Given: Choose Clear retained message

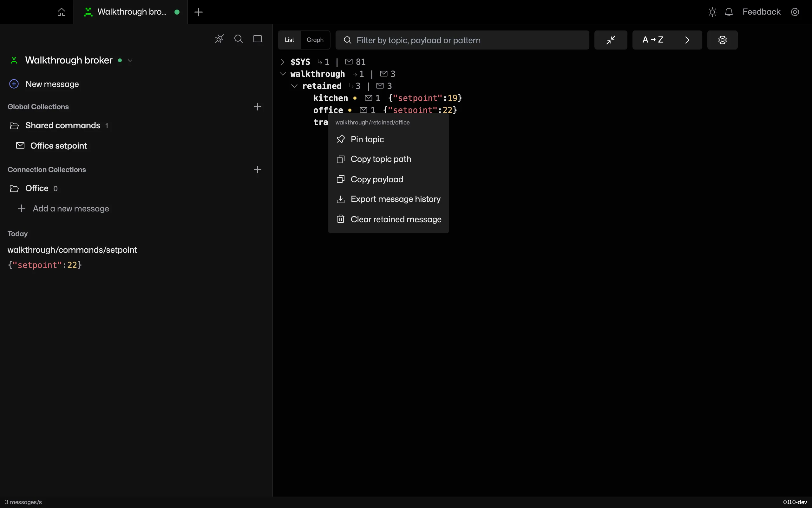Looking at the screenshot, I should coord(388,219).
